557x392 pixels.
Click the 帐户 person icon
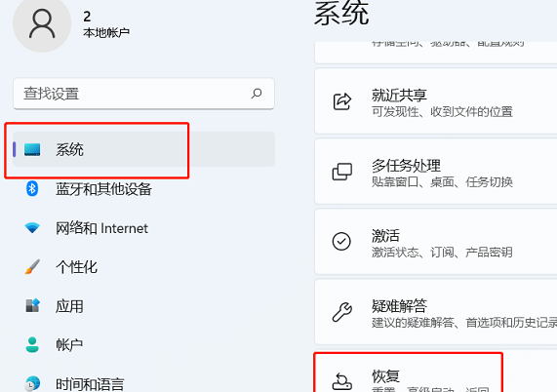[x=32, y=344]
